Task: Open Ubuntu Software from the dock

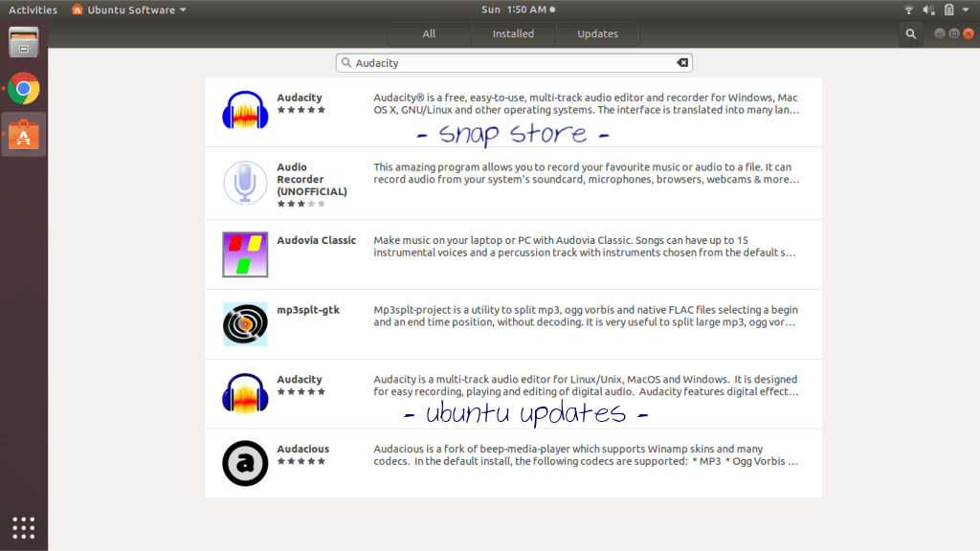Action: (x=23, y=134)
